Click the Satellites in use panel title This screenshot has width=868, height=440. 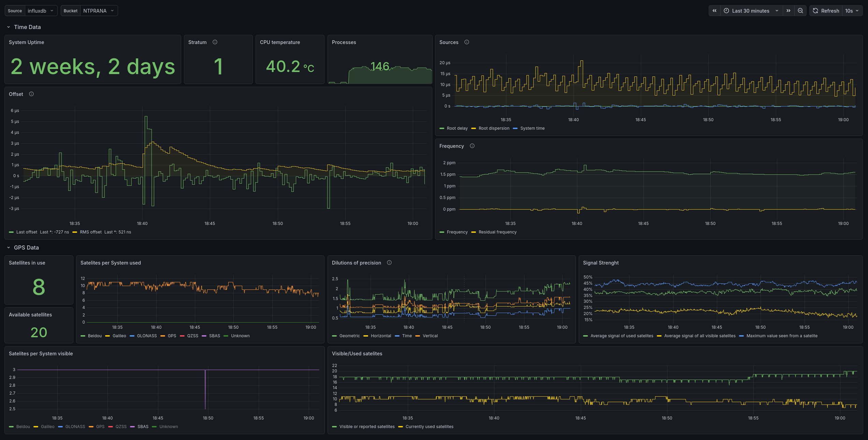pos(27,263)
